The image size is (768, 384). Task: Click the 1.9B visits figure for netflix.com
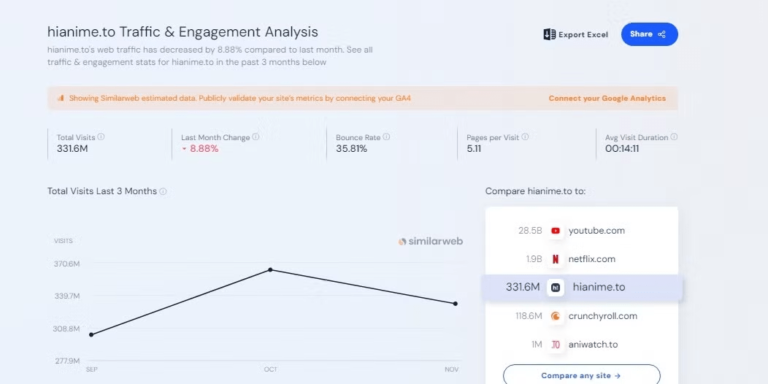tap(534, 259)
